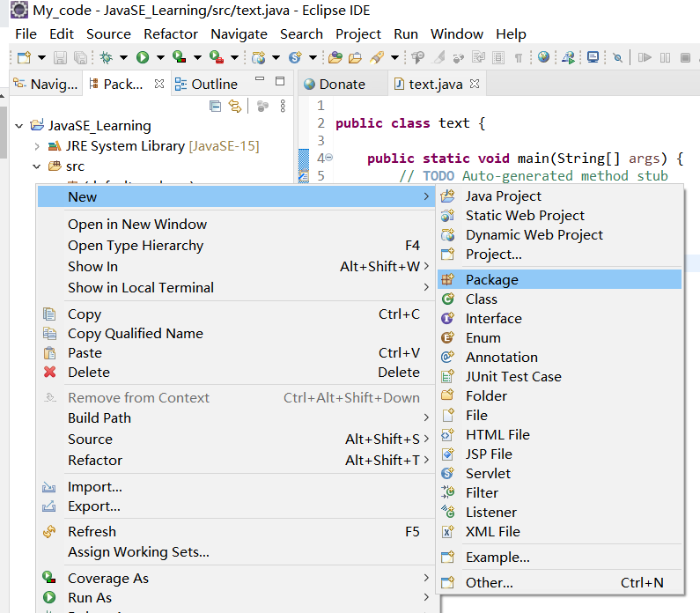Click Collapse All in Package Explorer
This screenshot has width=700, height=613.
[x=215, y=106]
